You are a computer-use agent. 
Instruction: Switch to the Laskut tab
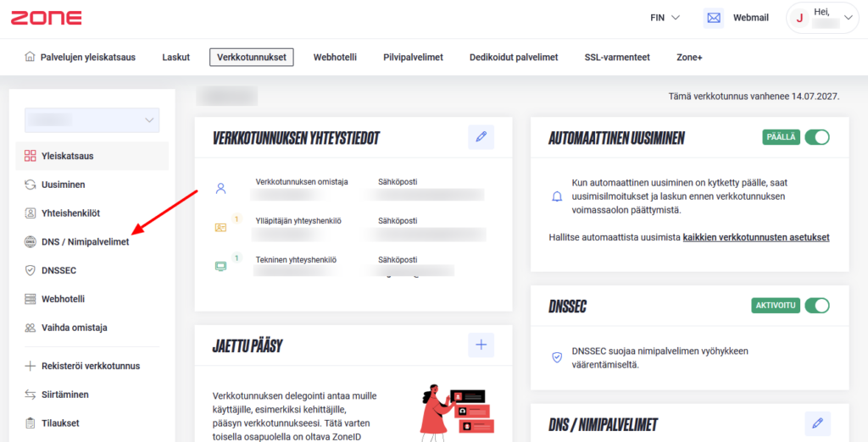[175, 58]
